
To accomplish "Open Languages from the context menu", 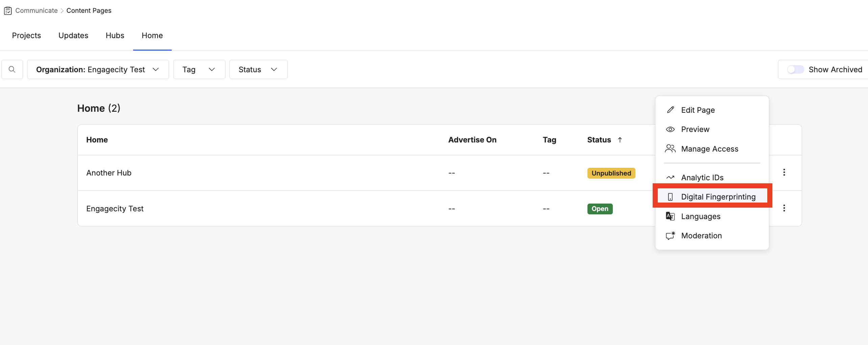I will (x=700, y=216).
